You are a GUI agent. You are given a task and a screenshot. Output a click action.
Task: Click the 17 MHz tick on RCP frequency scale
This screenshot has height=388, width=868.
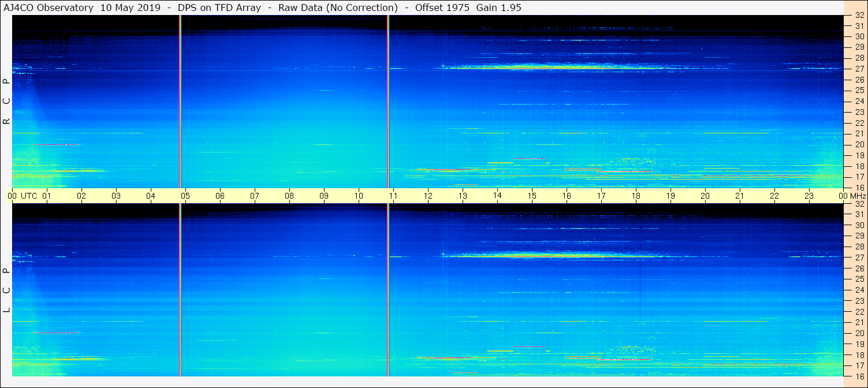click(859, 177)
